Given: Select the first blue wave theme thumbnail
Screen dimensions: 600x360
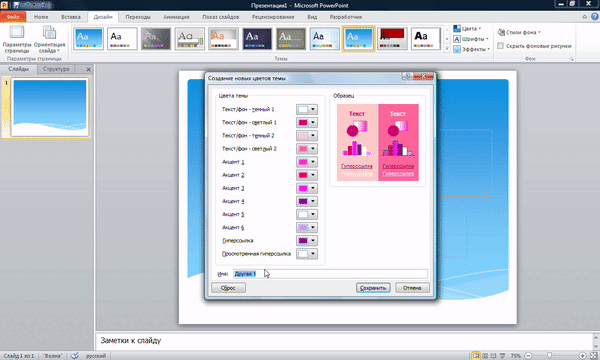Looking at the screenshot, I should tap(88, 39).
